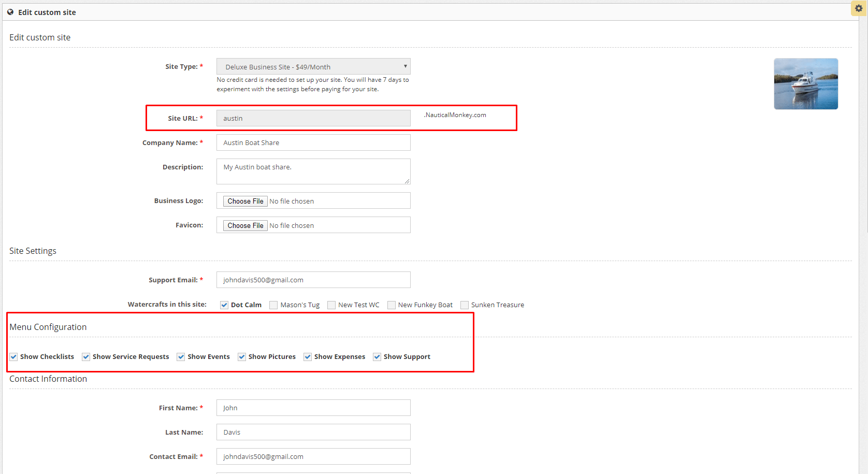Check the Sunken Treasure watercraft
This screenshot has height=474, width=868.
coord(465,305)
